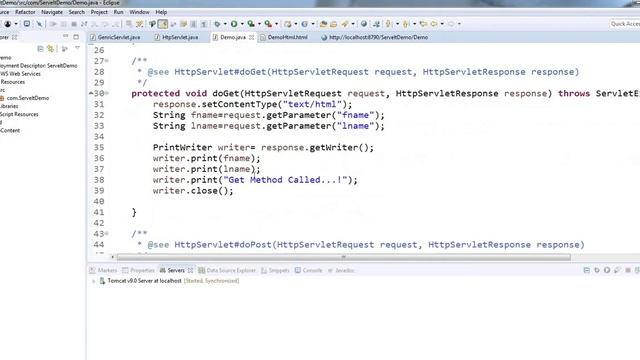The height and width of the screenshot is (360, 640).
Task: Click the Next Annotation arrow icon
Action: tap(389, 24)
